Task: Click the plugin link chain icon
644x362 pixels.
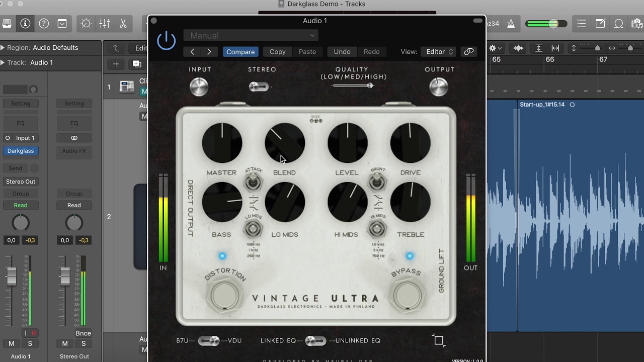Action: (469, 52)
